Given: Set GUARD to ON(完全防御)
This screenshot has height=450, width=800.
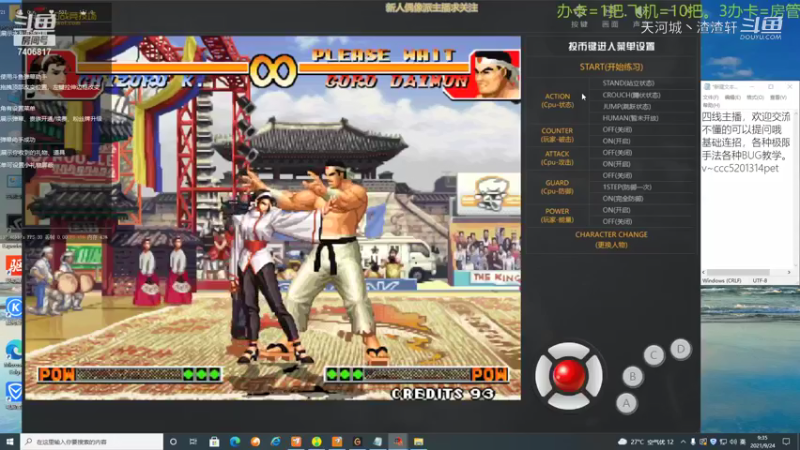Looking at the screenshot, I should pyautogui.click(x=622, y=198).
